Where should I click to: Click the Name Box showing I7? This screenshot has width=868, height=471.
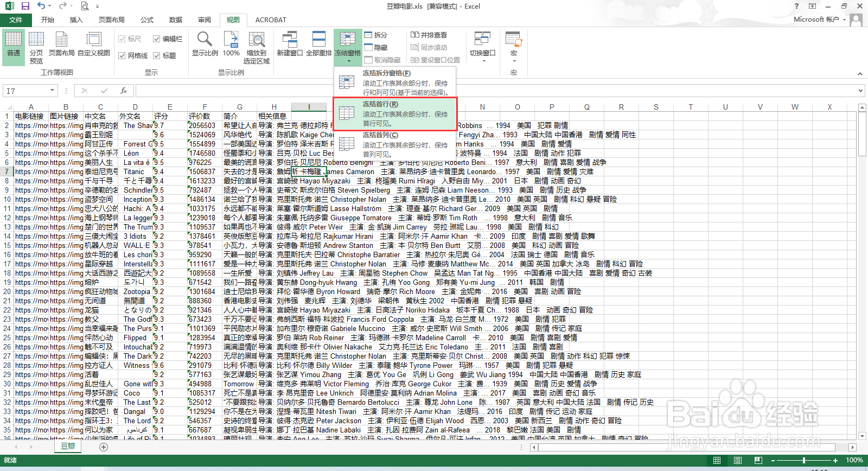point(26,91)
